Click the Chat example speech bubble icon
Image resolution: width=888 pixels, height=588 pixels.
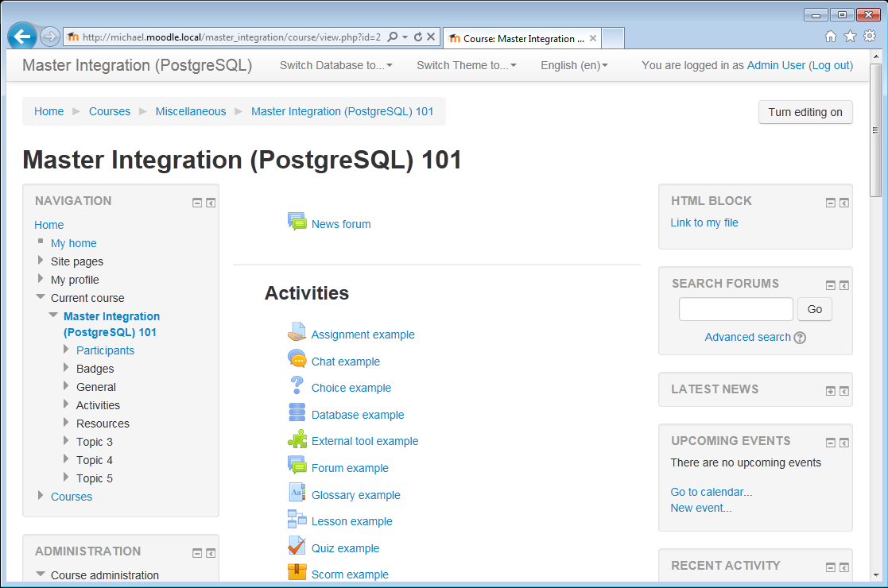pyautogui.click(x=297, y=359)
